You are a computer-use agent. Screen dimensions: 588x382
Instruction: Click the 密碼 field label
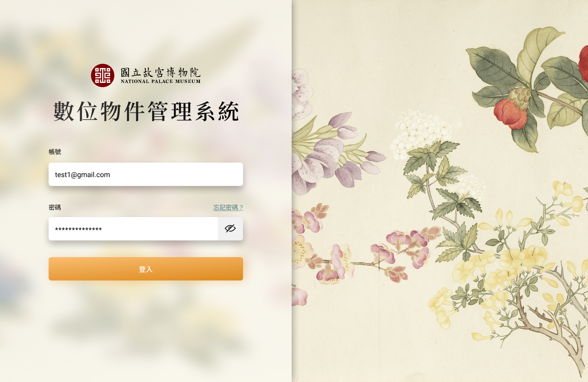[55, 207]
